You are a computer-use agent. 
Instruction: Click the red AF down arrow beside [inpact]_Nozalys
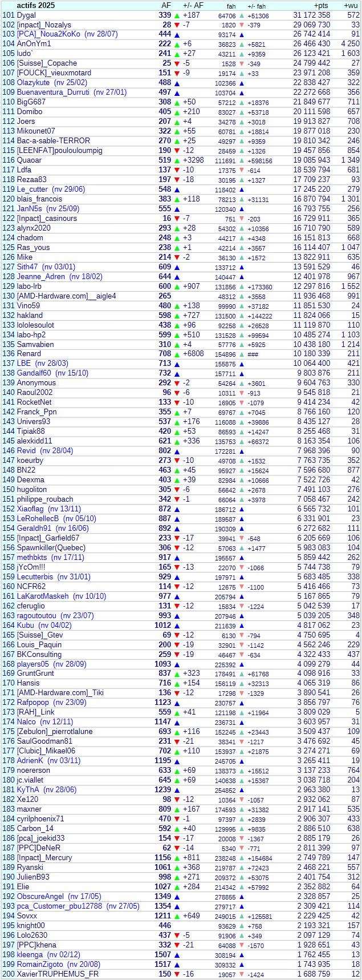[177, 25]
